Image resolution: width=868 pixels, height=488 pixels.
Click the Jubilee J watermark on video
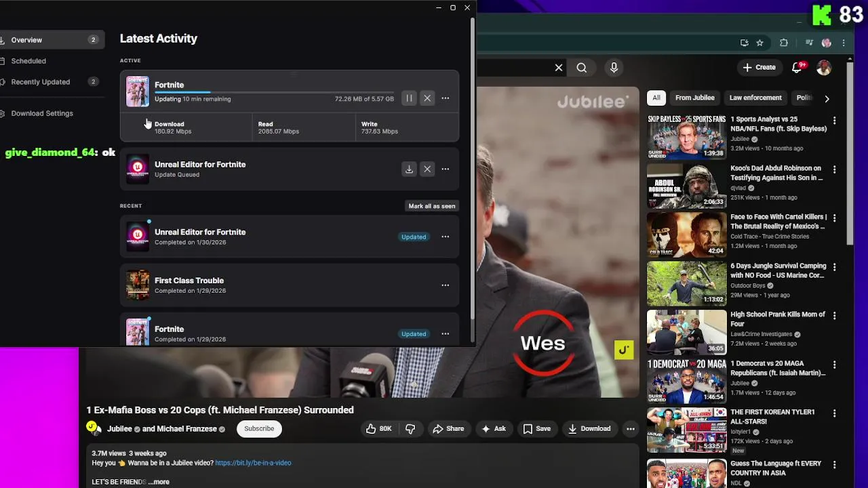[x=624, y=350]
